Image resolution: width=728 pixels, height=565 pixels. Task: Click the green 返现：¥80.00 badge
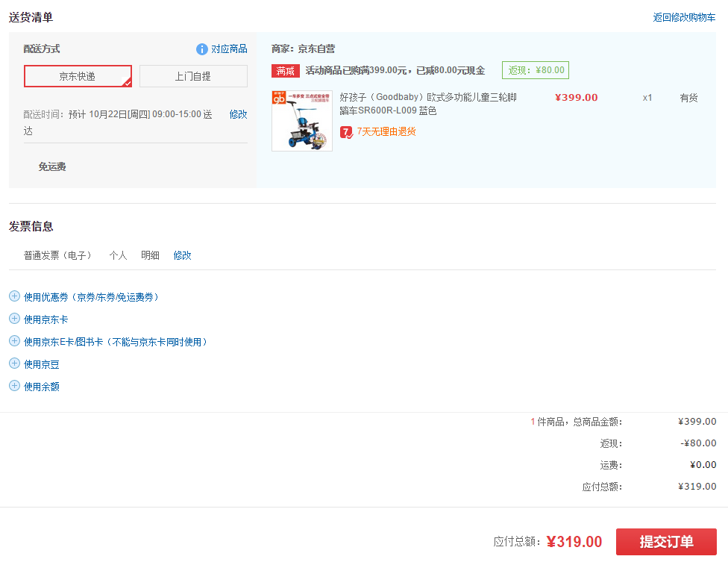coord(536,70)
